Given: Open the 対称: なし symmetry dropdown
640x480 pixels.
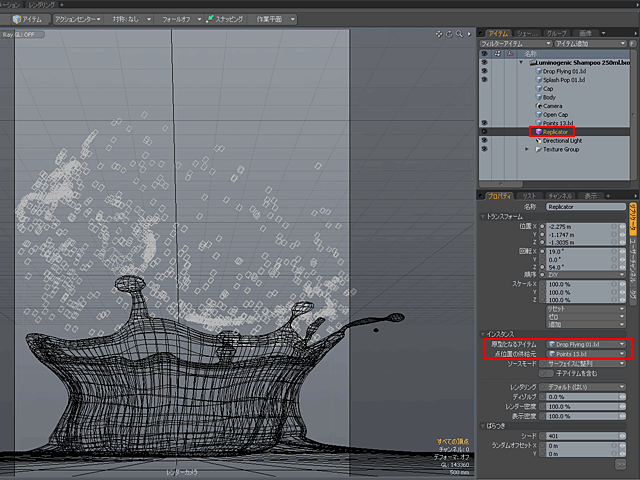Looking at the screenshot, I should click(129, 19).
